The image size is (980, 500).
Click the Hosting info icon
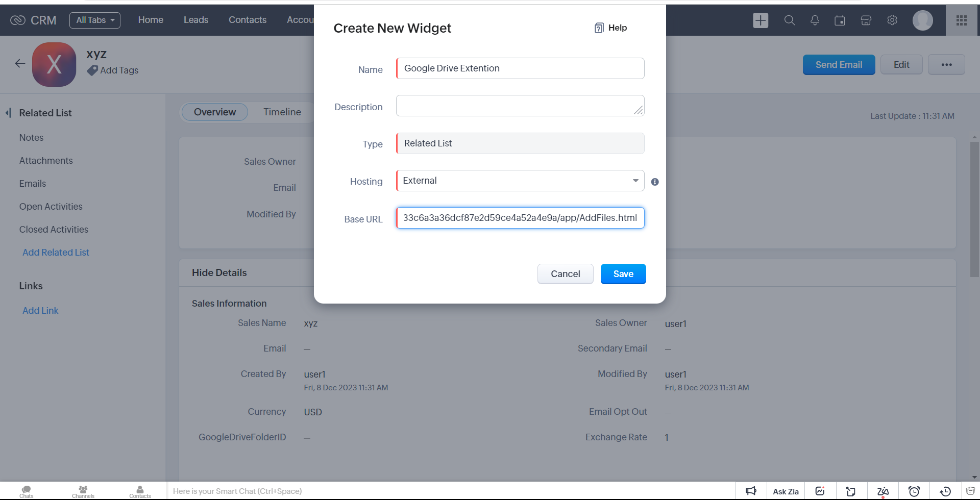point(655,182)
